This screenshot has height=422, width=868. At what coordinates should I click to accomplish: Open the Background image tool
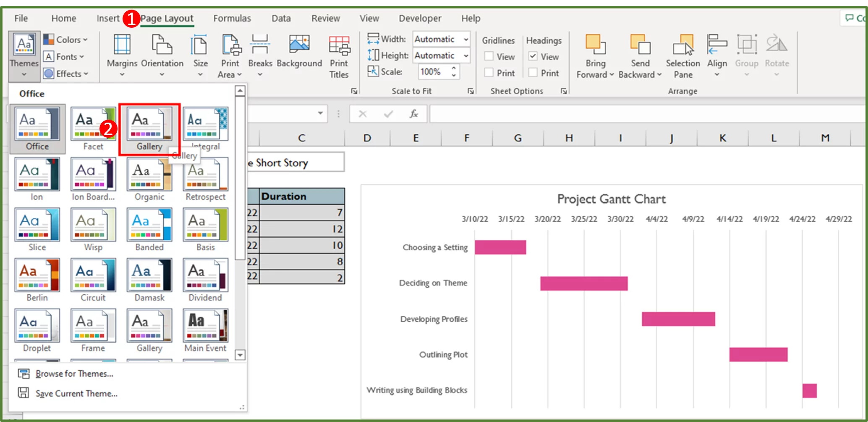(x=299, y=55)
